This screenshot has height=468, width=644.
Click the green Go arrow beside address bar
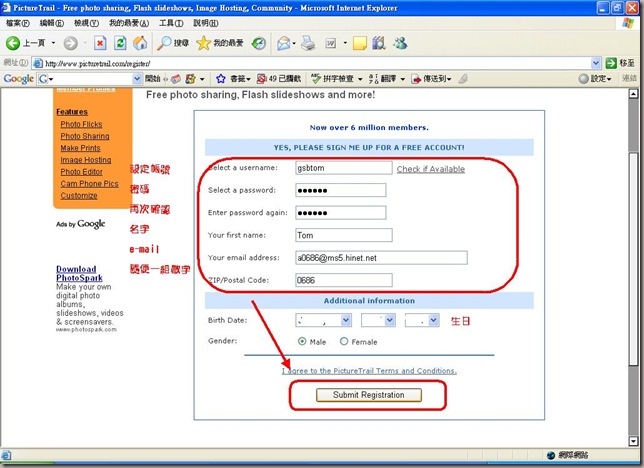click(x=611, y=63)
